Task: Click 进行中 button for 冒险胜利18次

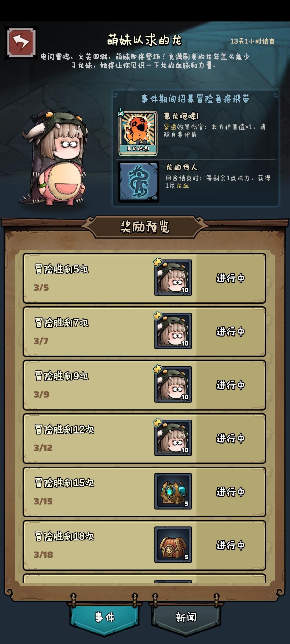Action: tap(230, 545)
